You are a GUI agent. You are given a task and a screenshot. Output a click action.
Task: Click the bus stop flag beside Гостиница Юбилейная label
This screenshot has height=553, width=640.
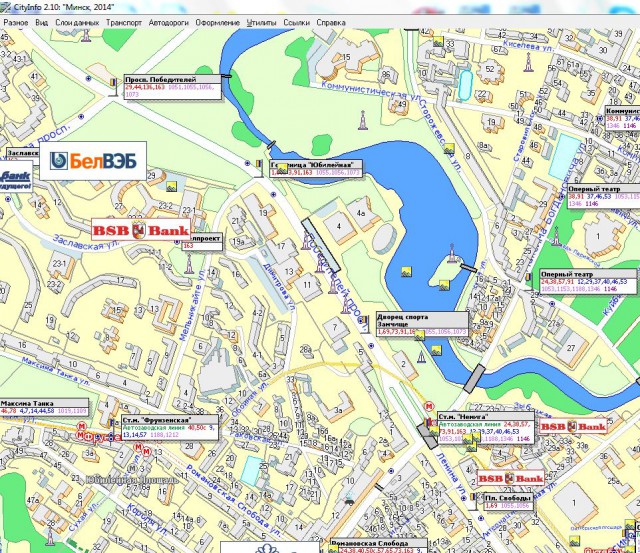coord(259,168)
